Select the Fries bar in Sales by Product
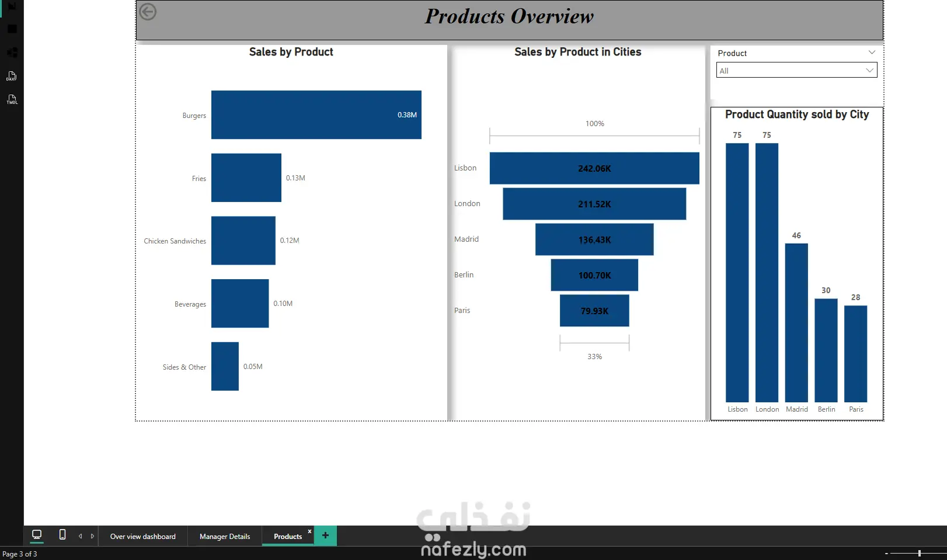 pyautogui.click(x=246, y=178)
